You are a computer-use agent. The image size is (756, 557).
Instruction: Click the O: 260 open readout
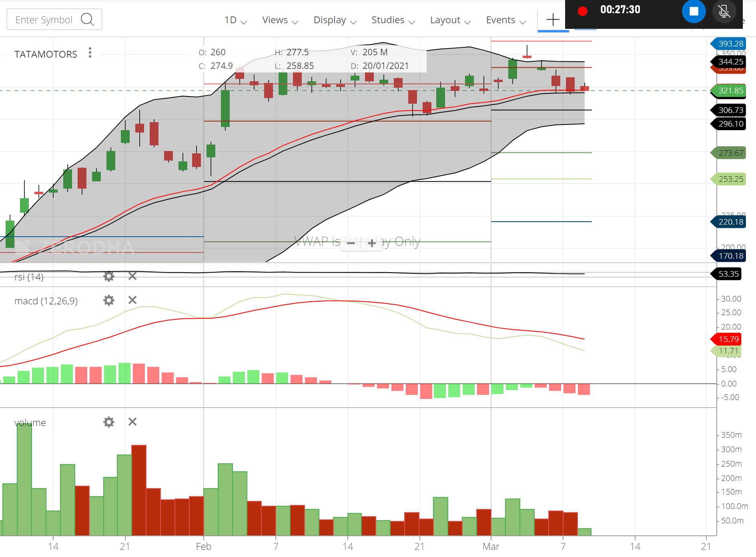pos(212,52)
